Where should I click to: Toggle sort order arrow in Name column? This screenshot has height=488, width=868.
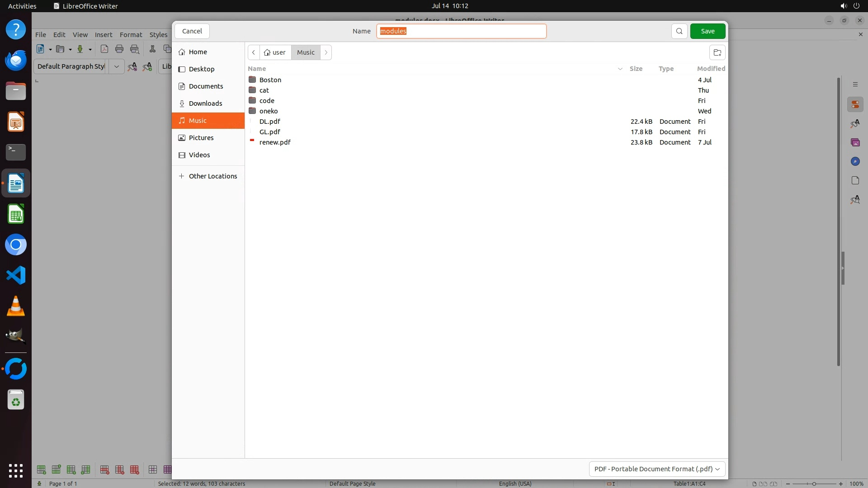pyautogui.click(x=620, y=69)
